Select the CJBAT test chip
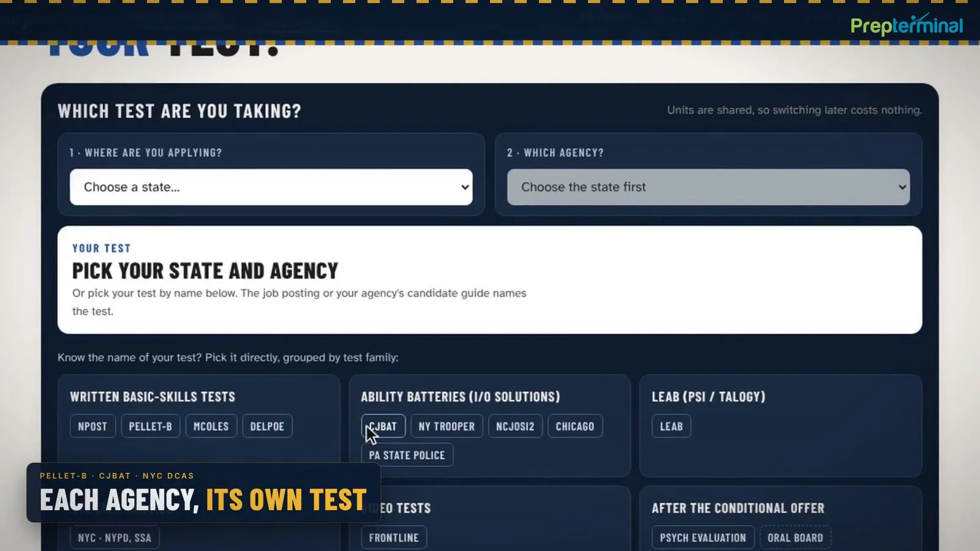 click(383, 426)
